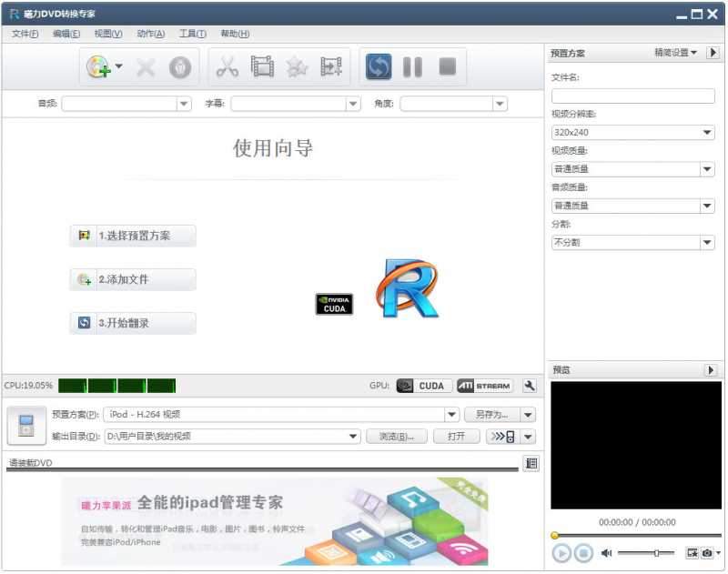Click the wrench settings icon near GPU options
728x574 pixels.
tap(530, 385)
